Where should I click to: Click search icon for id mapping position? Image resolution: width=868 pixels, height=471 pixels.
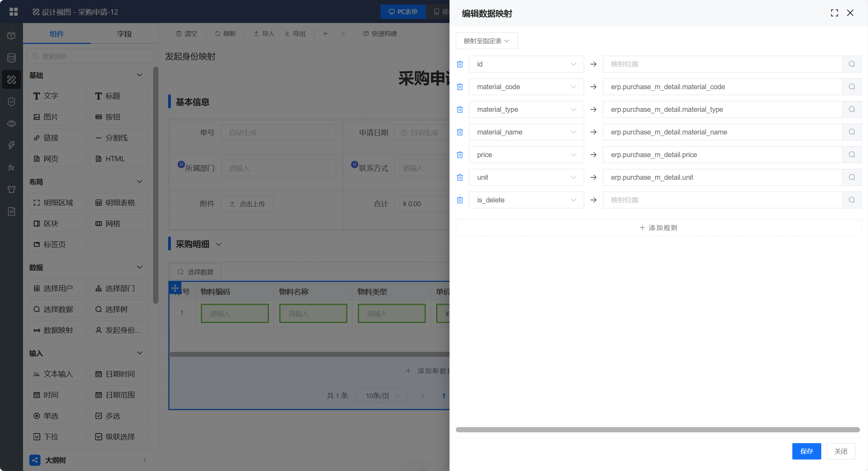tap(852, 64)
